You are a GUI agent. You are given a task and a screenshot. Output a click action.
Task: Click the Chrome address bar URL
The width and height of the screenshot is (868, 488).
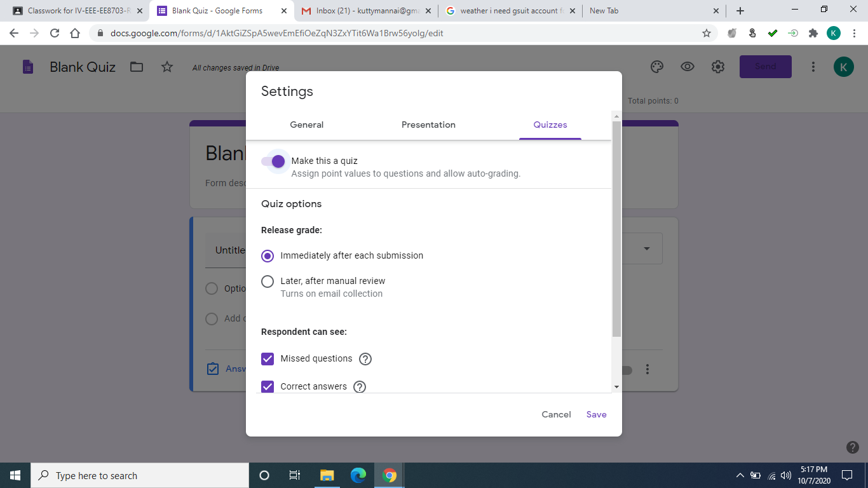tap(277, 33)
